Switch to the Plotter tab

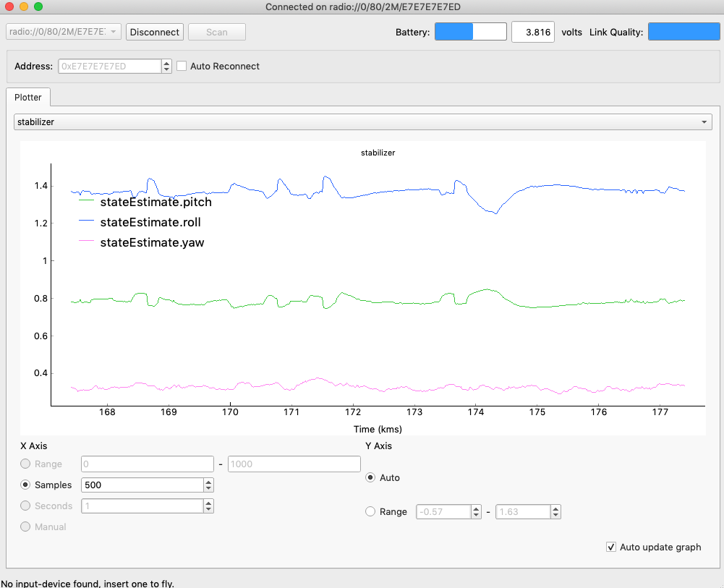point(28,97)
